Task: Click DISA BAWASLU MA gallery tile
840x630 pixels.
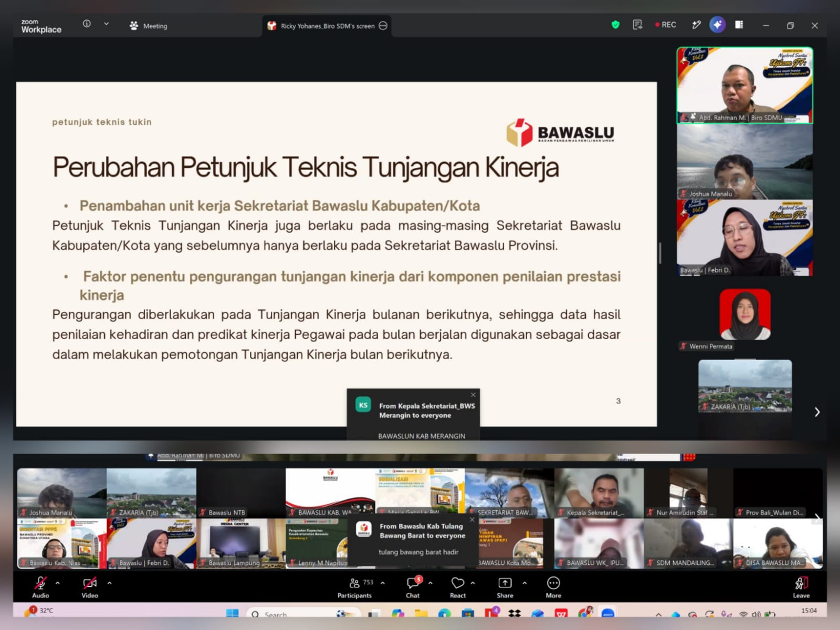Action: [778, 543]
